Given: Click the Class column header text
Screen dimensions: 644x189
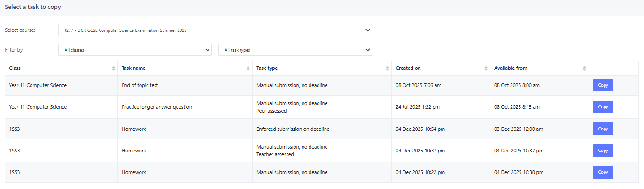Looking at the screenshot, I should (x=15, y=68).
